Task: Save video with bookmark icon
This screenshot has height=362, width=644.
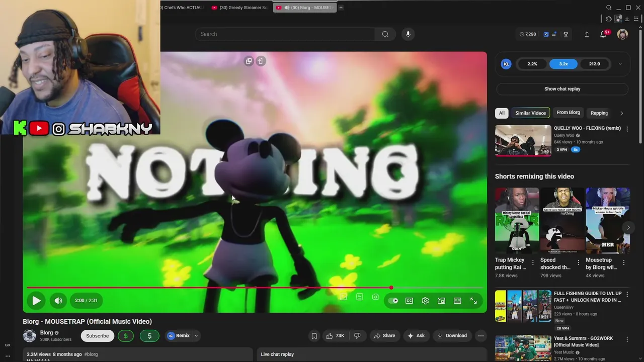Action: click(314, 336)
